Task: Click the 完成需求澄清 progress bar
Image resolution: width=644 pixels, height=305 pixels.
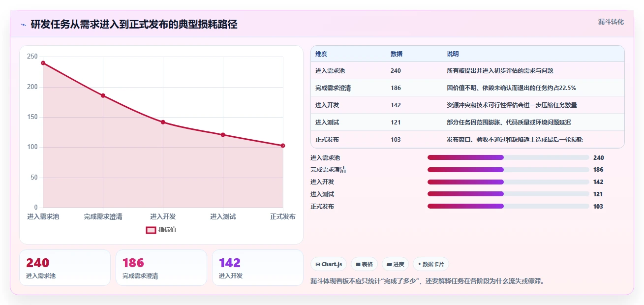Action: (508, 170)
